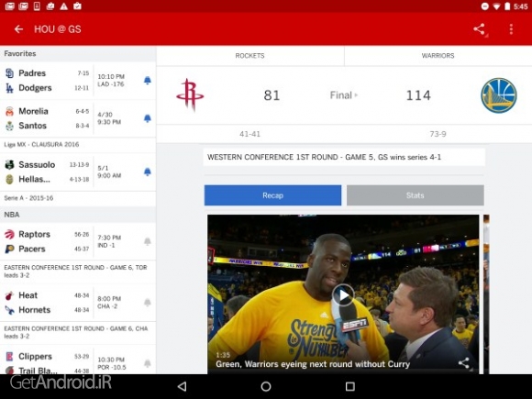Click the Western Conference 1st Round series note
The image size is (532, 399).
(324, 157)
